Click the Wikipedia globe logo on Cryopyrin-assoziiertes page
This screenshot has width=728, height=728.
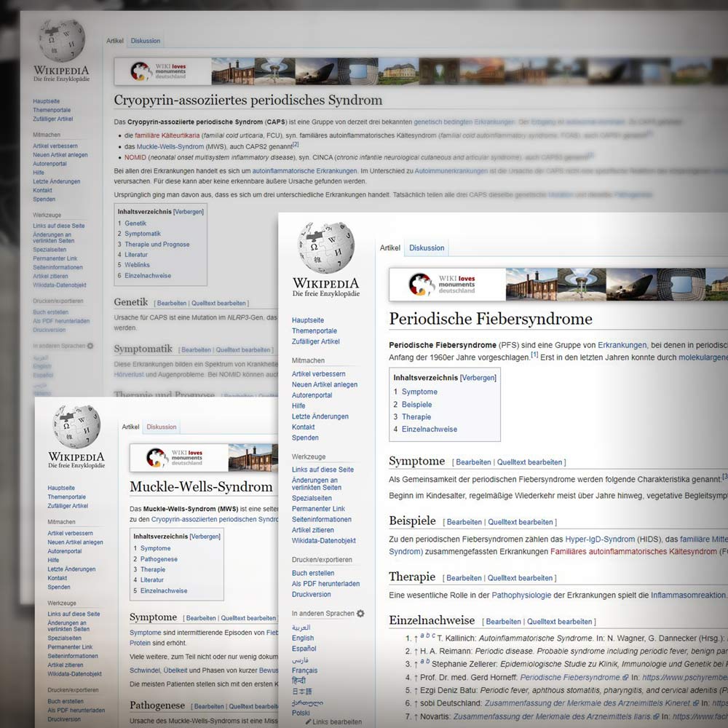(x=62, y=41)
